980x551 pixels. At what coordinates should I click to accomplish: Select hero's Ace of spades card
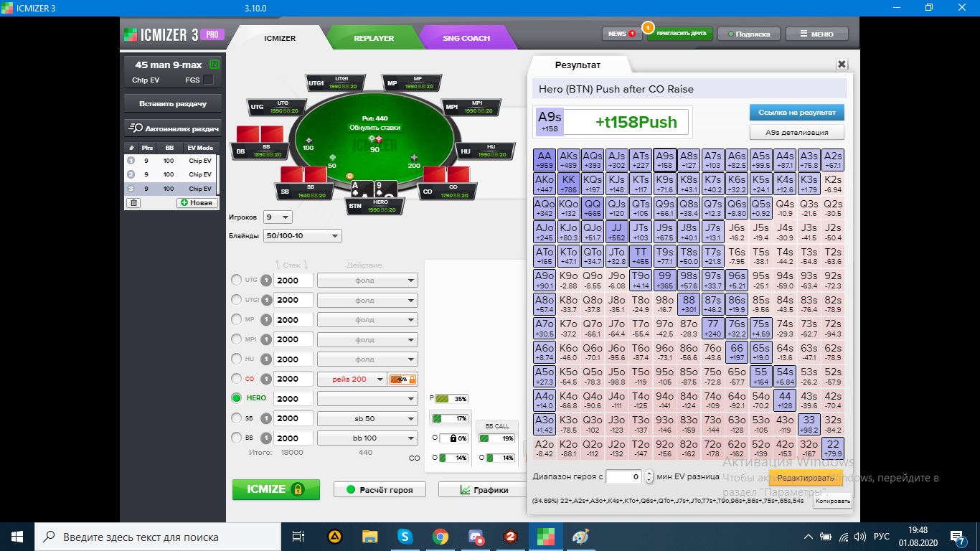(361, 189)
